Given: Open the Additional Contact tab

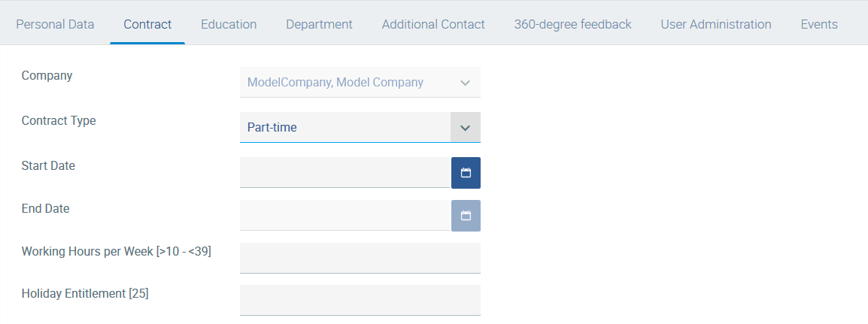Looking at the screenshot, I should pos(433,24).
